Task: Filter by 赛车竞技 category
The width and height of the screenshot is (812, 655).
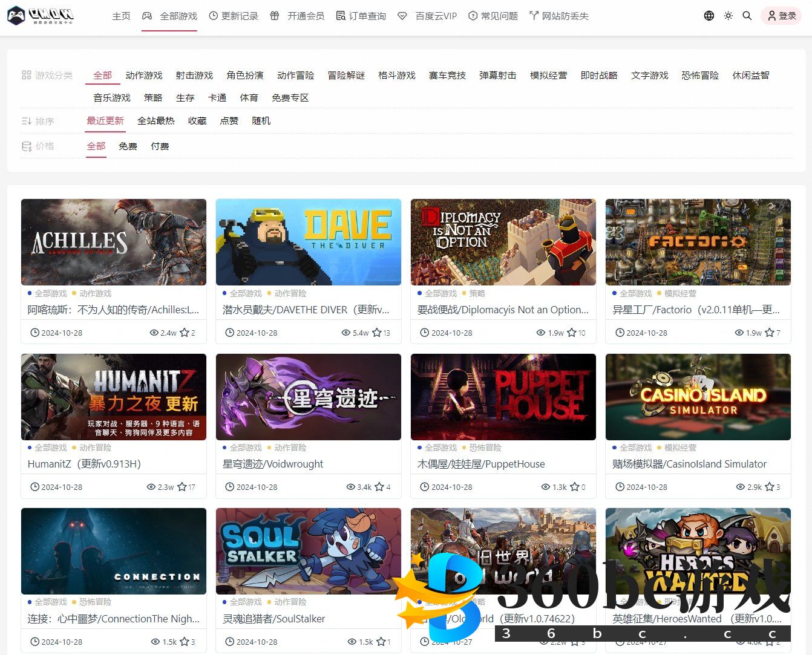Action: [x=448, y=75]
